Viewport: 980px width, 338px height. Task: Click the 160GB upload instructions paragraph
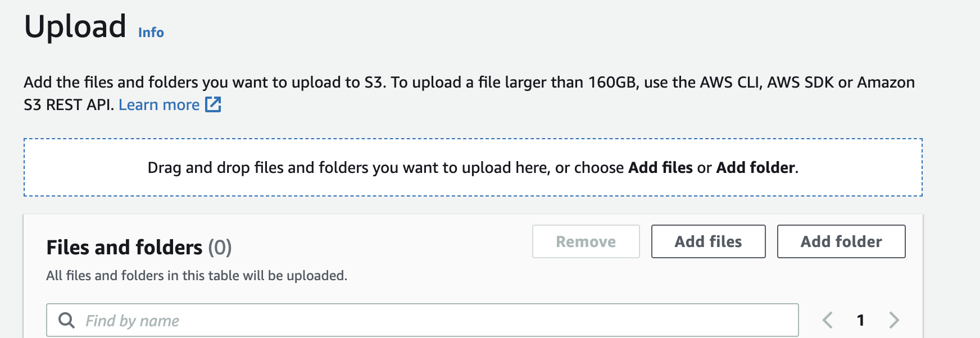click(x=469, y=83)
